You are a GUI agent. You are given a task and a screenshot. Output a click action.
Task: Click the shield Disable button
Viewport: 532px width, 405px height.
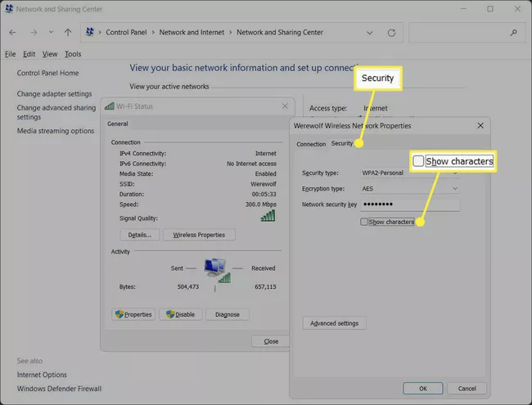pyautogui.click(x=181, y=314)
